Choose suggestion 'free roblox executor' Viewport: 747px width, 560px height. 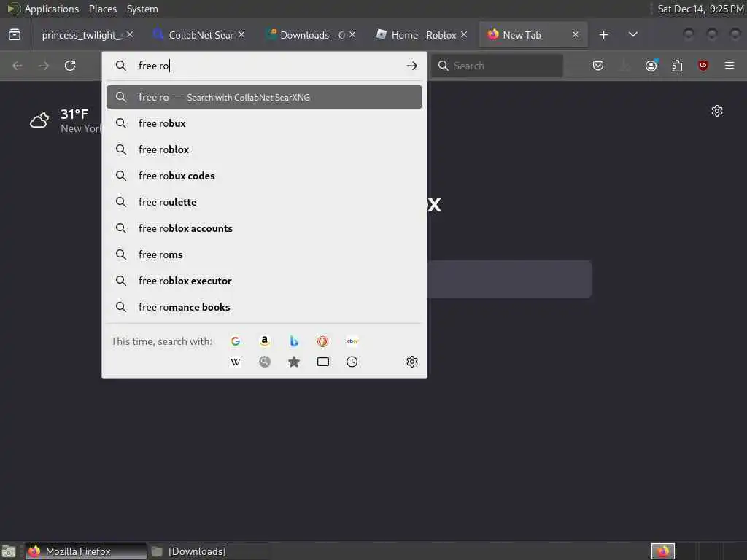[264, 281]
